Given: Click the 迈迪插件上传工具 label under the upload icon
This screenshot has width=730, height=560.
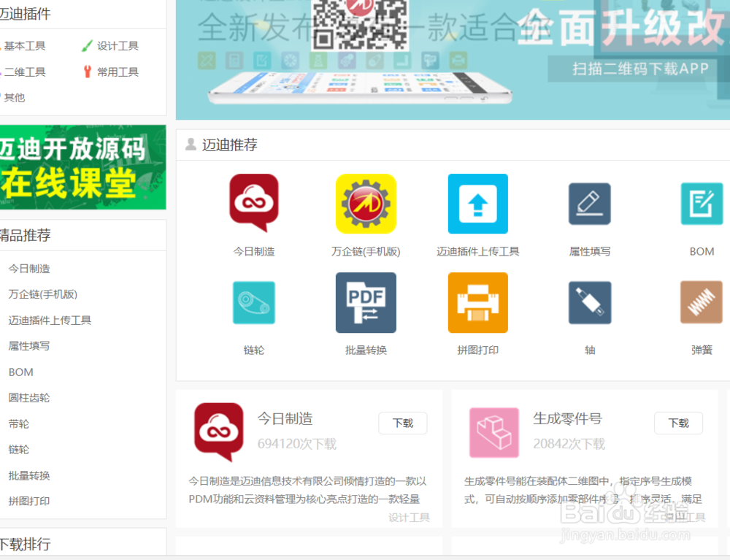Looking at the screenshot, I should (x=477, y=251).
